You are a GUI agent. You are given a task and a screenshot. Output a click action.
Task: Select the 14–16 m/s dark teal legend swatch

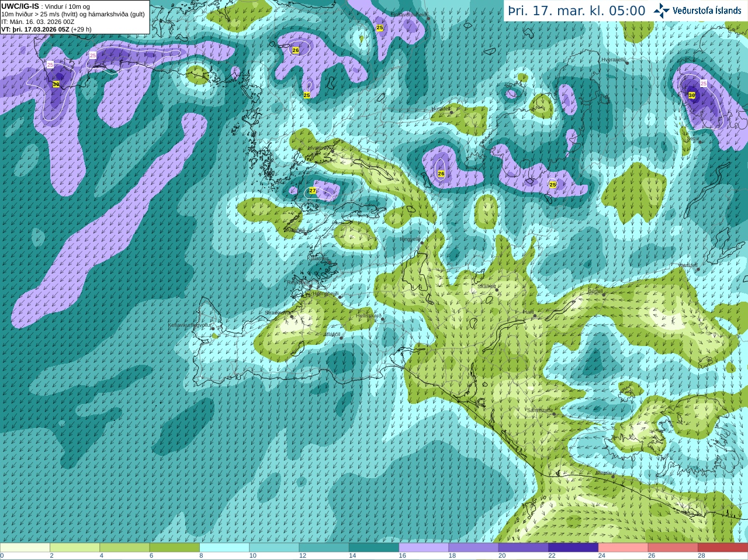coord(374,548)
